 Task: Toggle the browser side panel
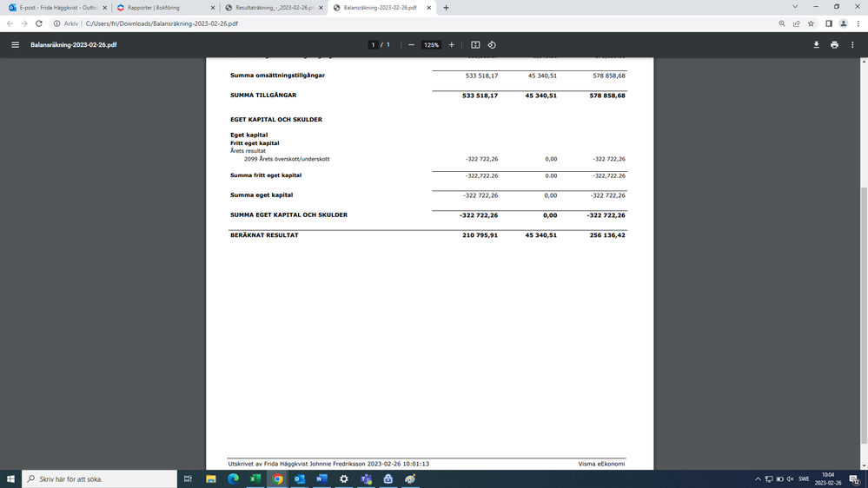click(x=828, y=23)
